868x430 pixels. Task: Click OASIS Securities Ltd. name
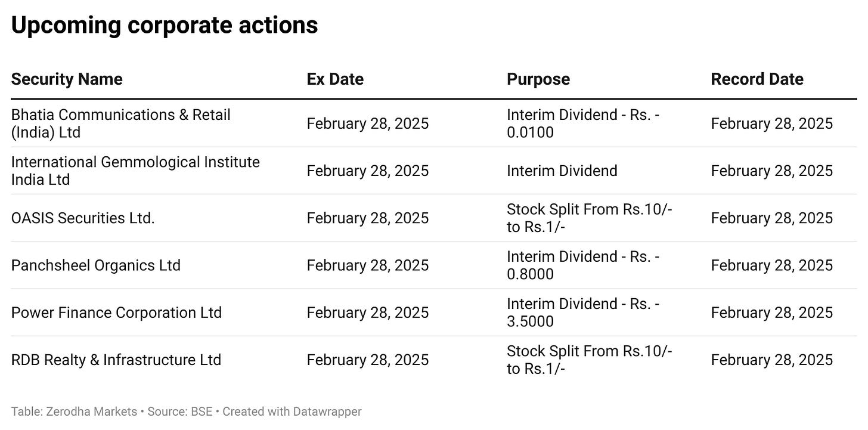point(83,218)
